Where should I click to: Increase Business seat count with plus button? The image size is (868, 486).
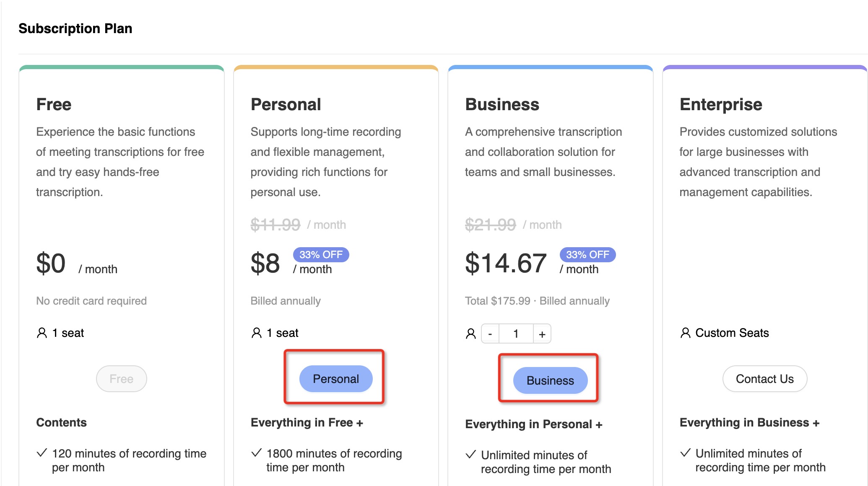click(x=542, y=334)
